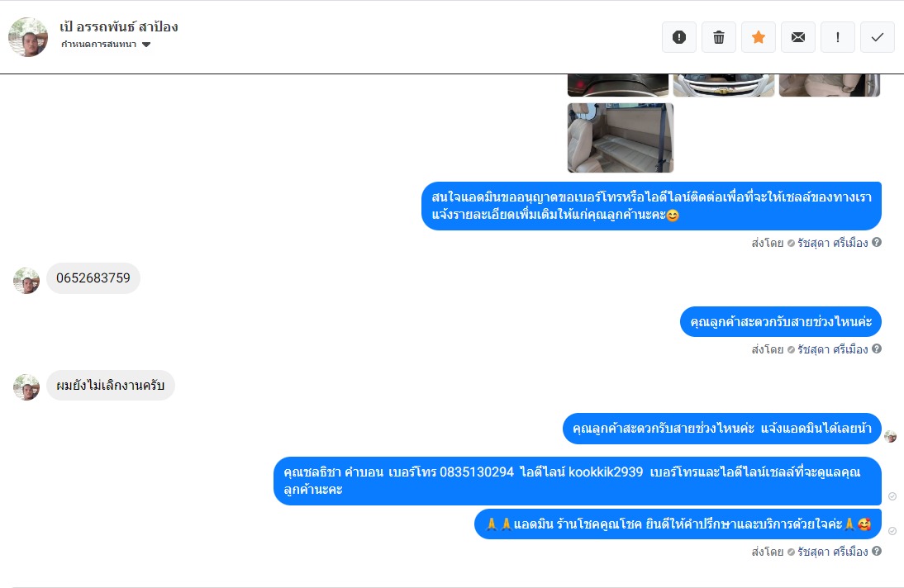Open the car back seat photo thumbnail

[x=621, y=138]
